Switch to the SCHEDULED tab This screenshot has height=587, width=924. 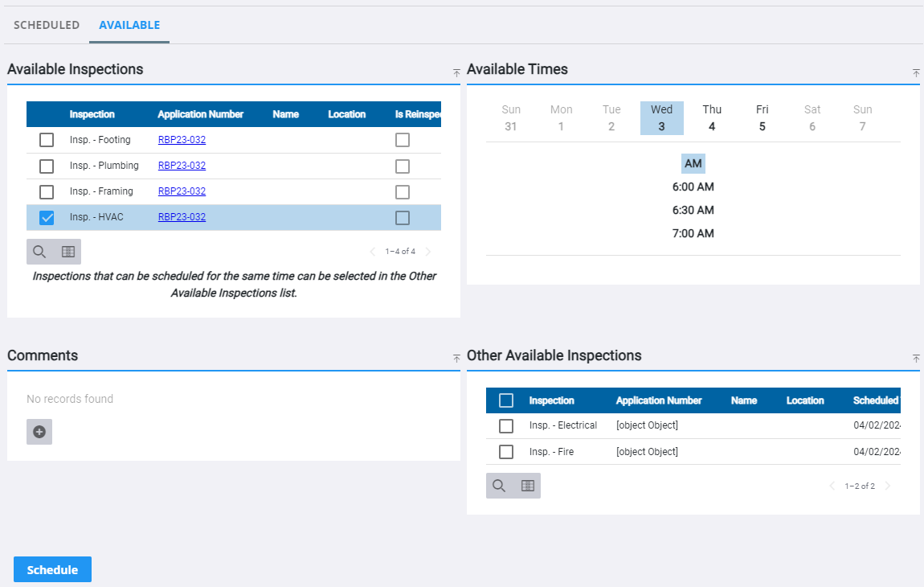point(46,25)
